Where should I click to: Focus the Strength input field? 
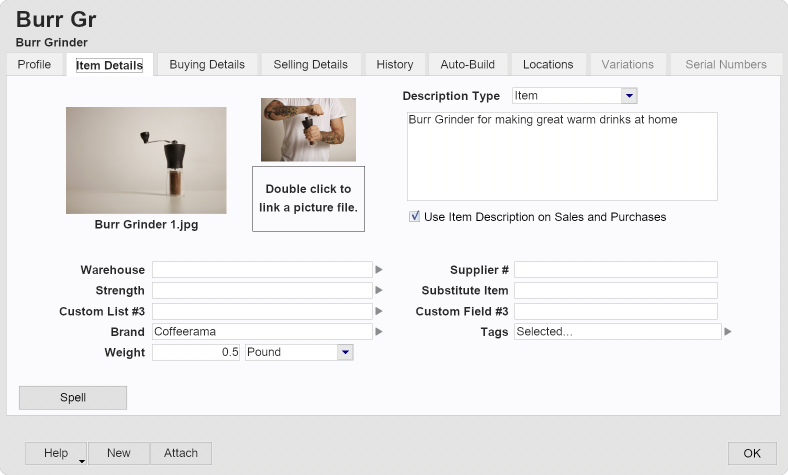pos(262,291)
